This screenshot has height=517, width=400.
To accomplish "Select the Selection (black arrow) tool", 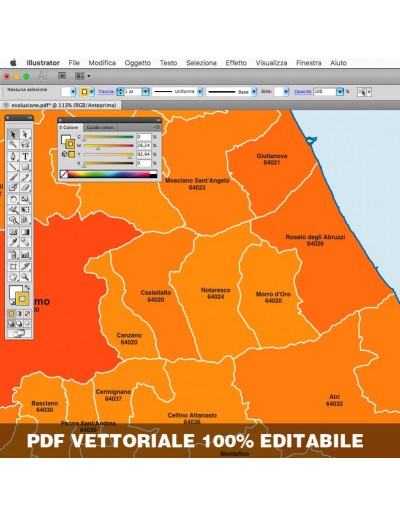I will pyautogui.click(x=13, y=134).
